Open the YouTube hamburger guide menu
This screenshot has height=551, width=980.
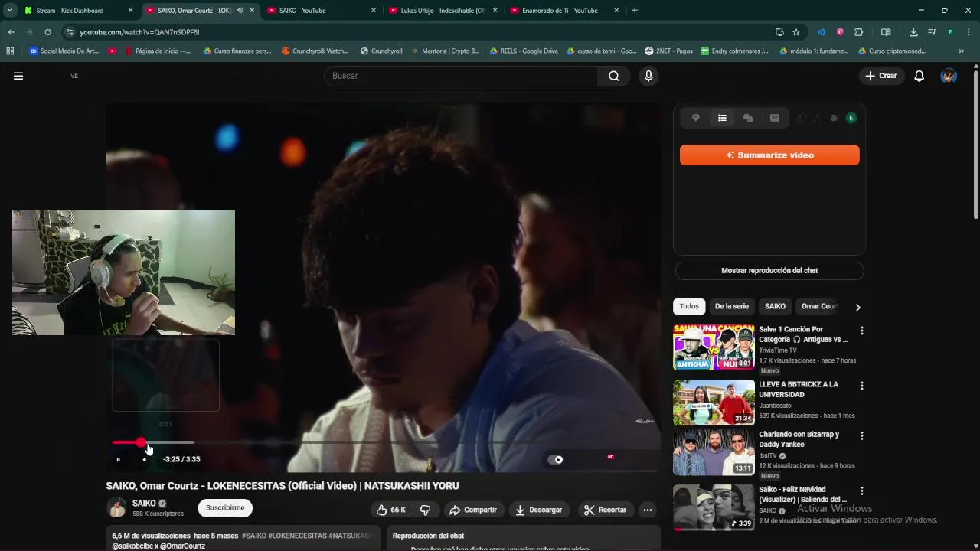pos(18,76)
